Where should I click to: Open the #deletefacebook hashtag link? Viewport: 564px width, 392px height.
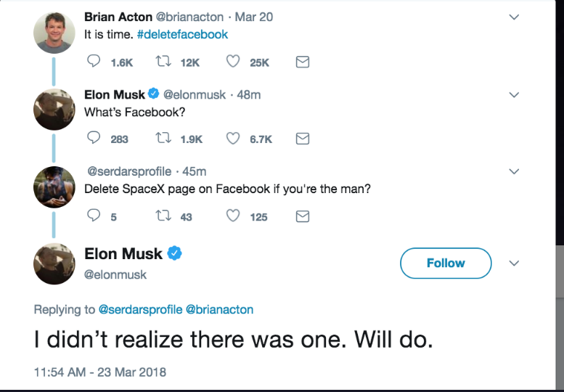point(182,34)
